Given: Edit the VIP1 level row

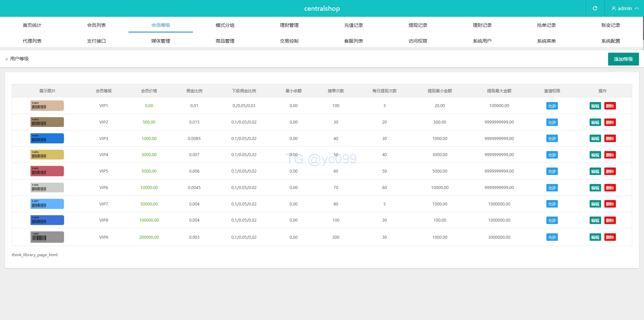Looking at the screenshot, I should tap(595, 106).
